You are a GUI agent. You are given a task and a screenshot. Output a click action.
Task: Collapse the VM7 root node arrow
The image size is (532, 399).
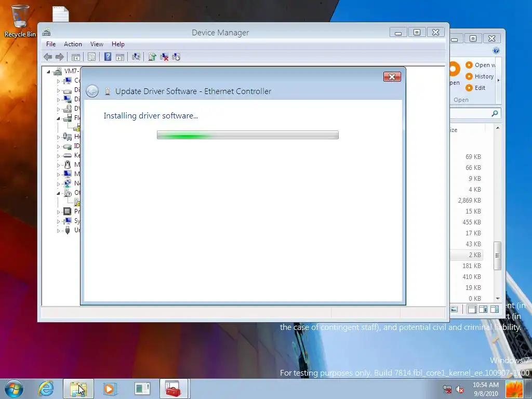coord(48,72)
